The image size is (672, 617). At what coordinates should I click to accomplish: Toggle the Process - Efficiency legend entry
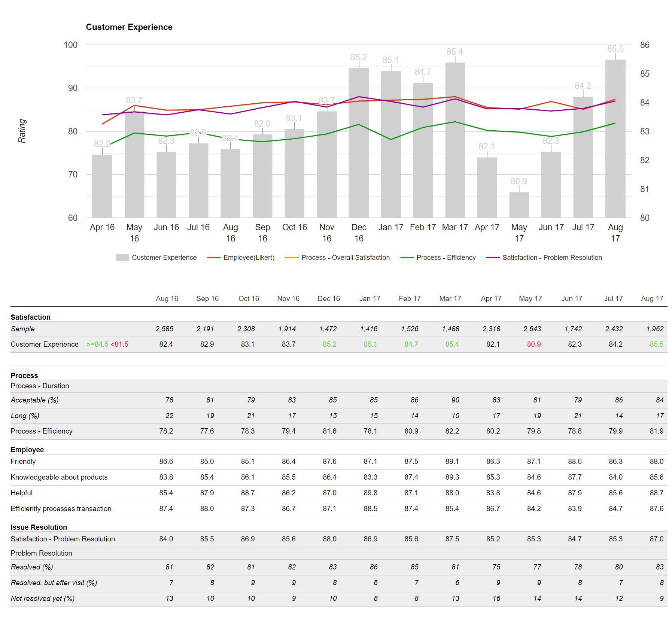[438, 258]
